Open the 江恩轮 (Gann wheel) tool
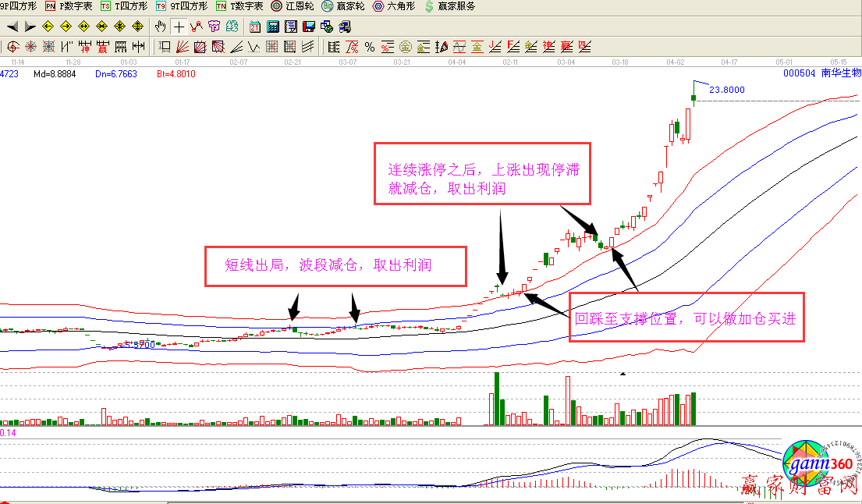The width and height of the screenshot is (862, 504). pyautogui.click(x=293, y=6)
